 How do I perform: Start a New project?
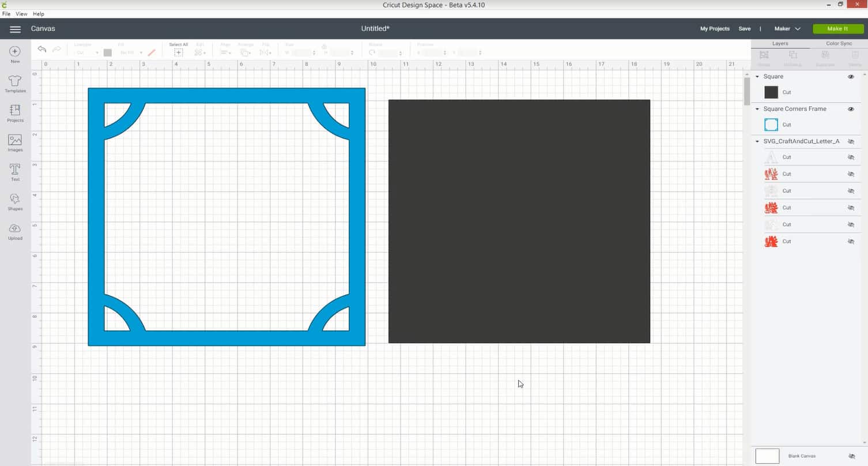pos(14,54)
